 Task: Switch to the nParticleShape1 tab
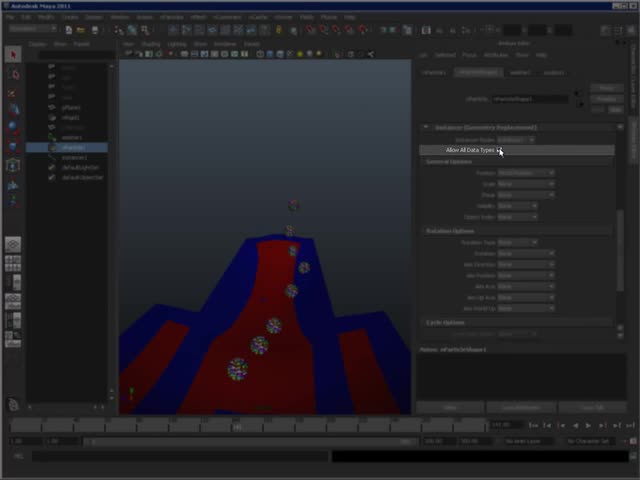[x=478, y=73]
